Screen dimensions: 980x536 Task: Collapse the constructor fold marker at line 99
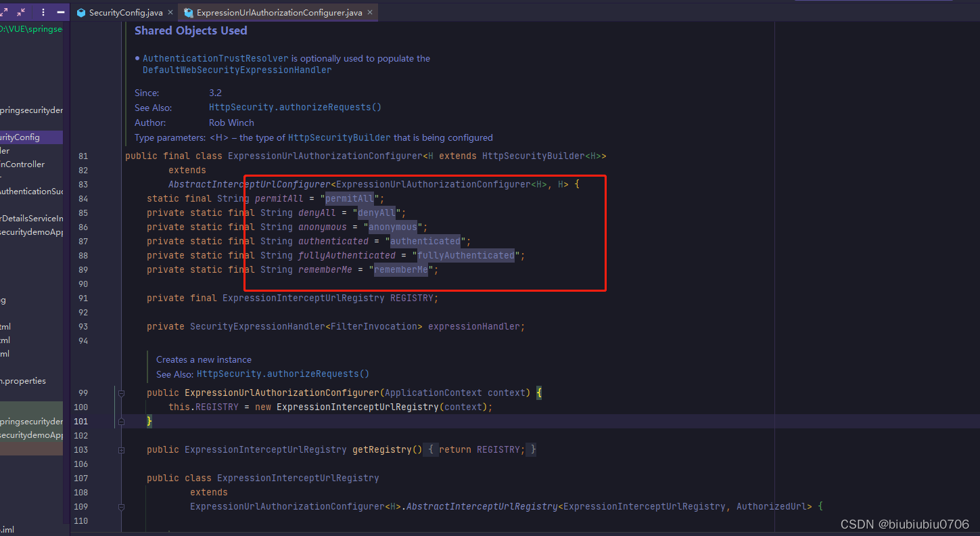pos(121,393)
